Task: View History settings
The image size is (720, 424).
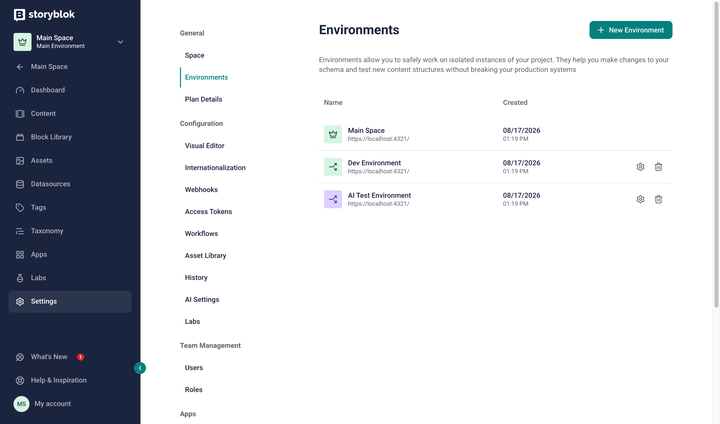Action: [196, 278]
